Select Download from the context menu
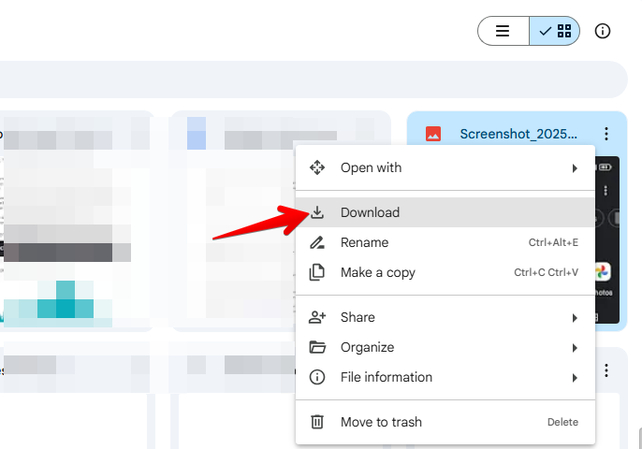The image size is (642, 449). pyautogui.click(x=370, y=212)
